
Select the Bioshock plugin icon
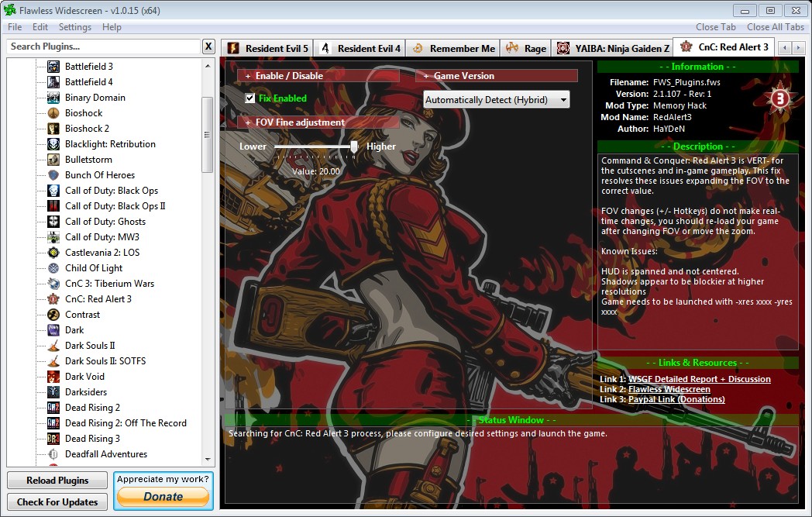pos(53,113)
